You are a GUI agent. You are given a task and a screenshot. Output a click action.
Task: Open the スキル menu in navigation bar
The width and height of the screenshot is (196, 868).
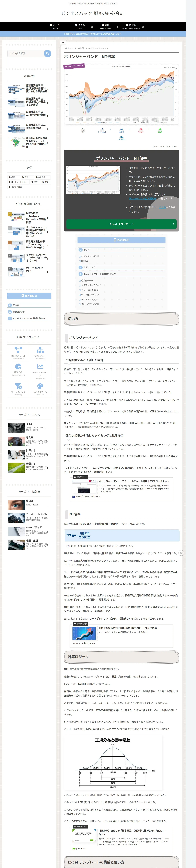[80, 27]
